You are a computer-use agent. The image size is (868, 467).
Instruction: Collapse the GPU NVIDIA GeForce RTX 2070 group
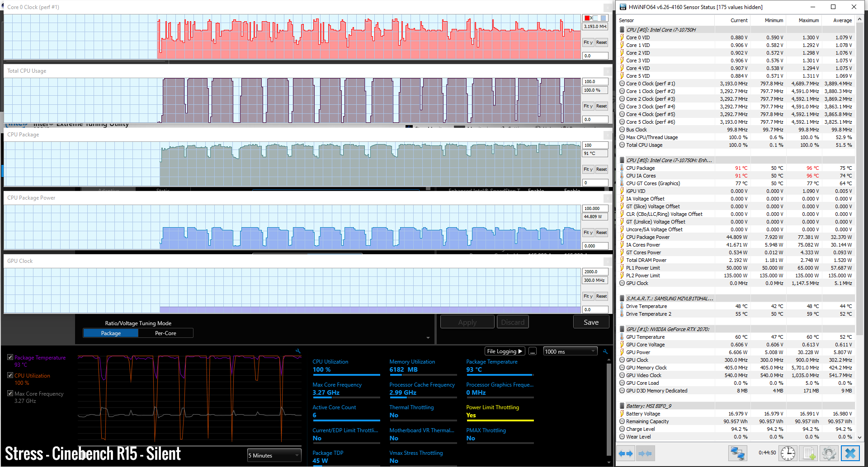tap(622, 329)
